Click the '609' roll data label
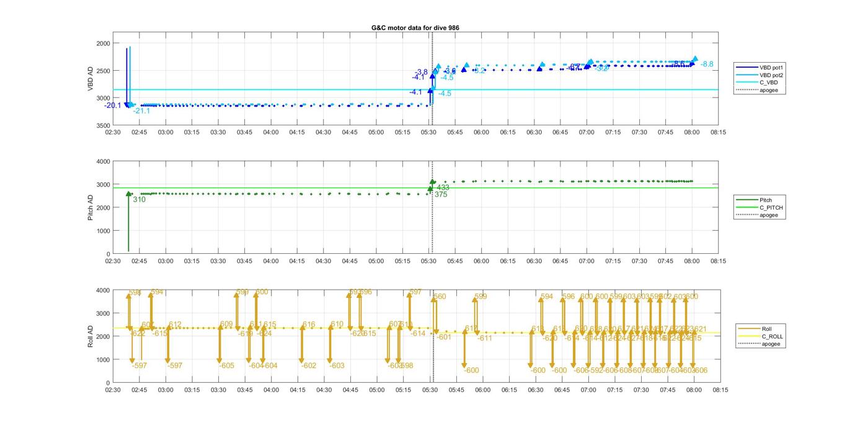868x430 pixels. tap(226, 324)
